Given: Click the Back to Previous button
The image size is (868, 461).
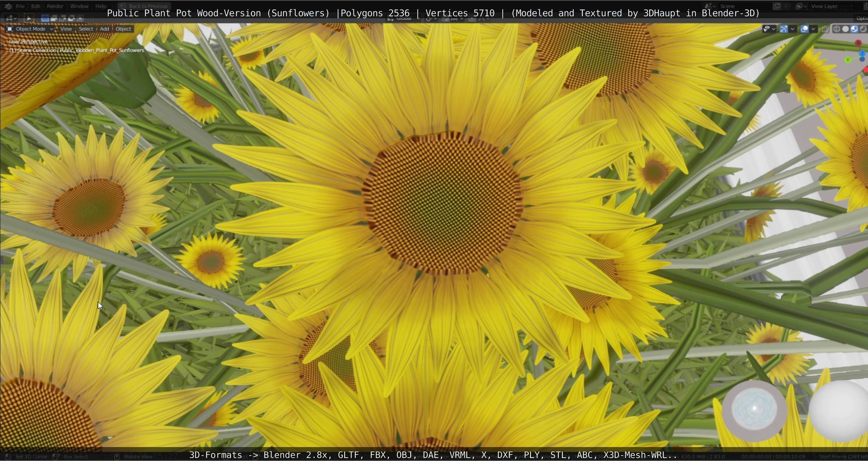Looking at the screenshot, I should (x=144, y=6).
